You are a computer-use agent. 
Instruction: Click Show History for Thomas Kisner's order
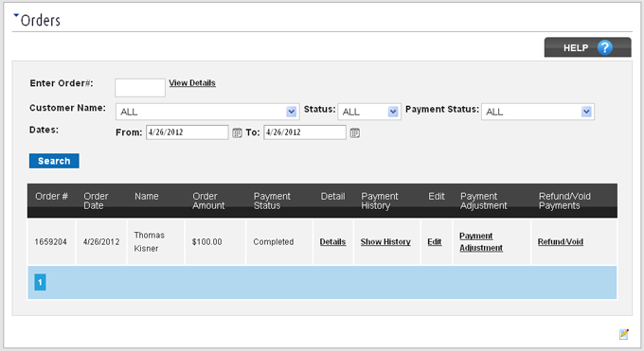coord(385,242)
